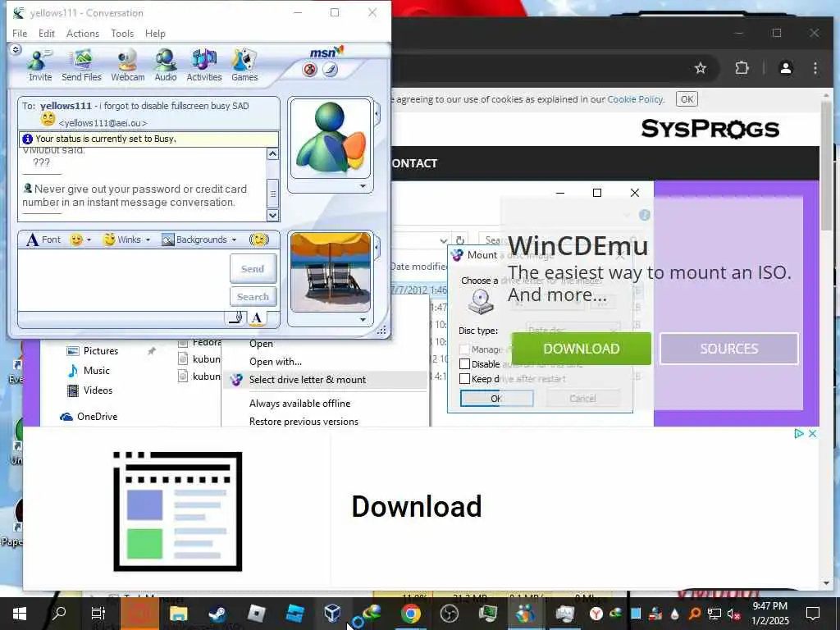Open the Font settings button
The height and width of the screenshot is (630, 840).
[x=43, y=240]
